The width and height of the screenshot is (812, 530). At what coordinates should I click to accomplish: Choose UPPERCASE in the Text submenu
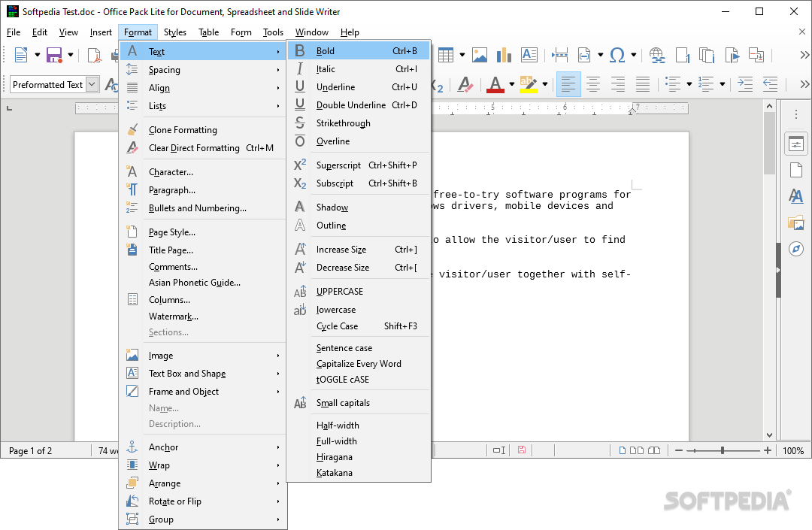point(359,292)
